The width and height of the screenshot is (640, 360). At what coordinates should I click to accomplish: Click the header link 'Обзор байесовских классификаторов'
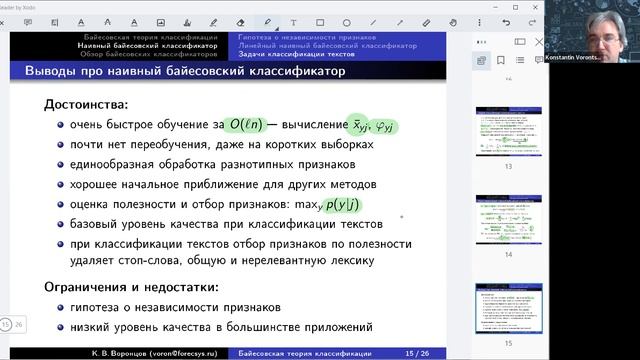click(149, 54)
